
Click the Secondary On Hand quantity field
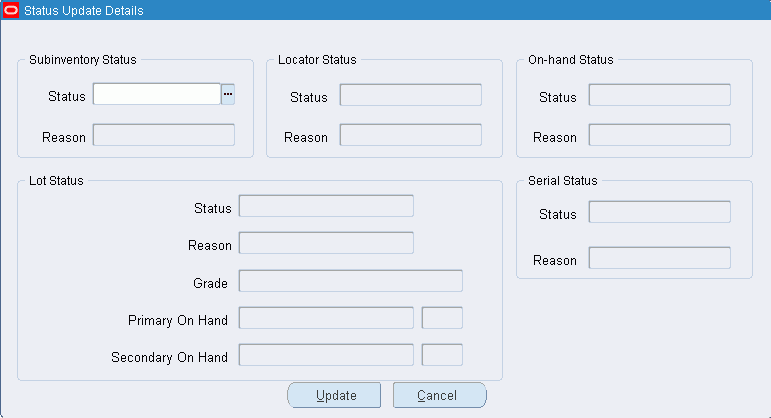[326, 355]
